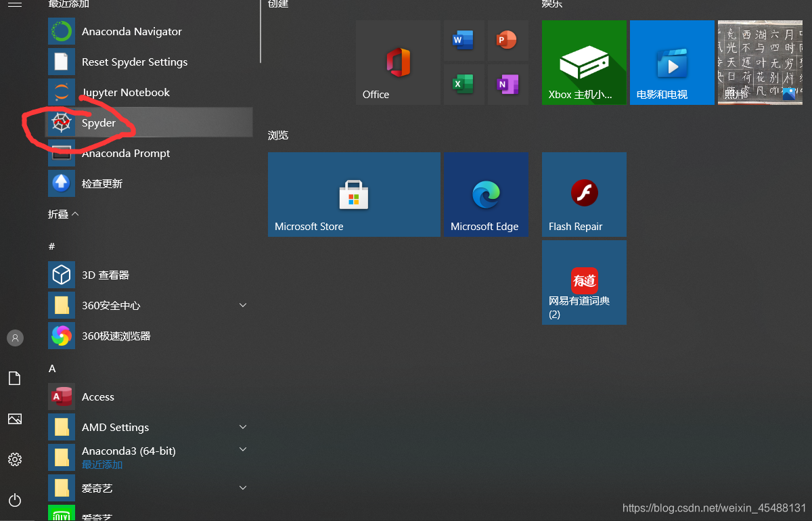Image resolution: width=812 pixels, height=521 pixels.
Task: Open Microsoft Store tile
Action: [354, 194]
